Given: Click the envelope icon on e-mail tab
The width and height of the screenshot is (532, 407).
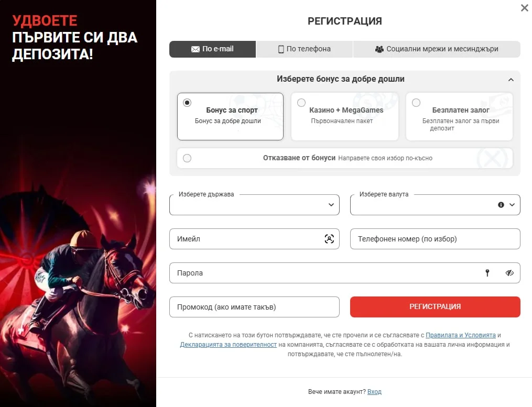Looking at the screenshot, I should pyautogui.click(x=195, y=49).
